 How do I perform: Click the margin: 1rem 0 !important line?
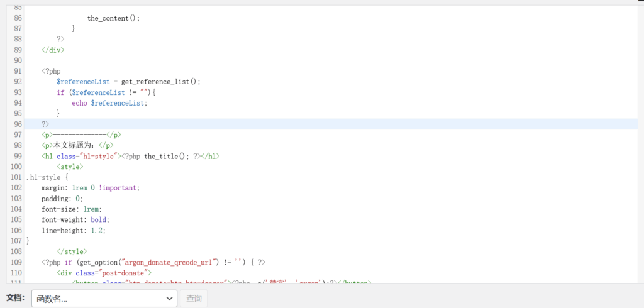pyautogui.click(x=91, y=188)
